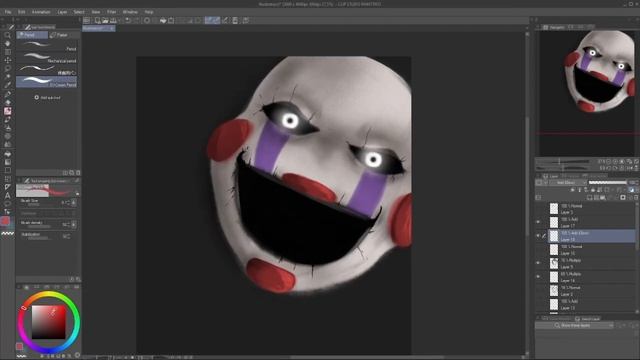This screenshot has height=360, width=640.
Task: Open Brush Size options dropdown button
Action: (74, 202)
